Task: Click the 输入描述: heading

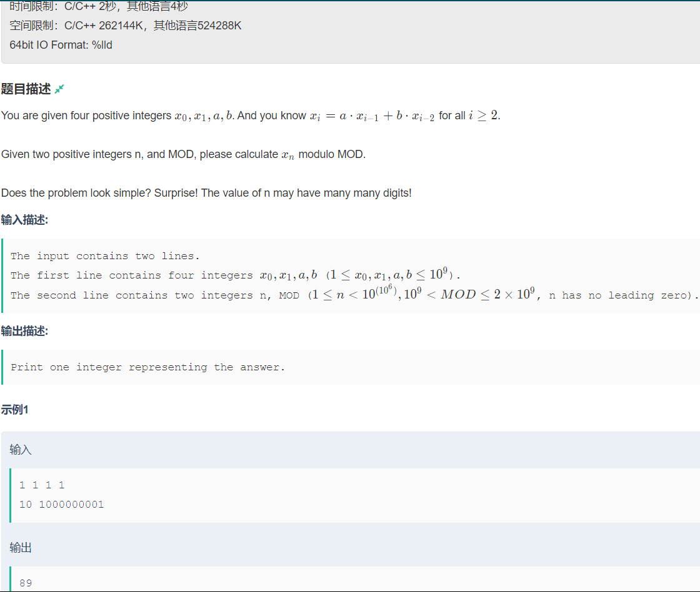Action: pos(24,220)
